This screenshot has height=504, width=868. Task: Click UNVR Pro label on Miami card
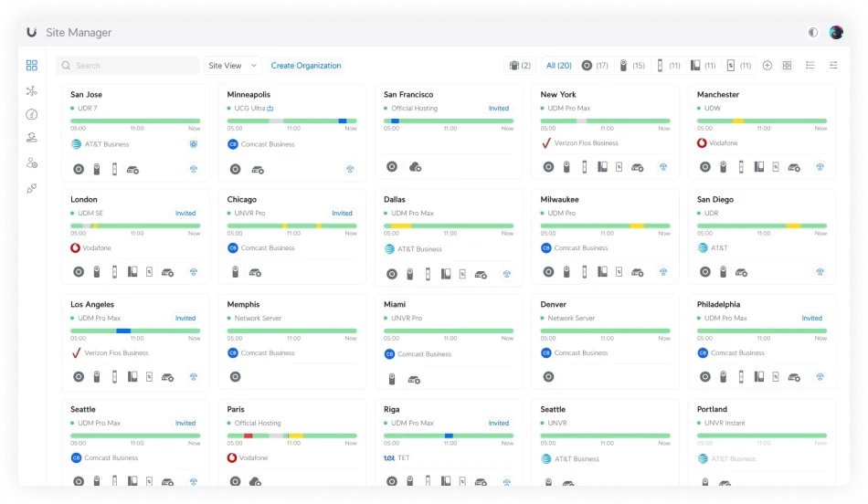(x=407, y=318)
